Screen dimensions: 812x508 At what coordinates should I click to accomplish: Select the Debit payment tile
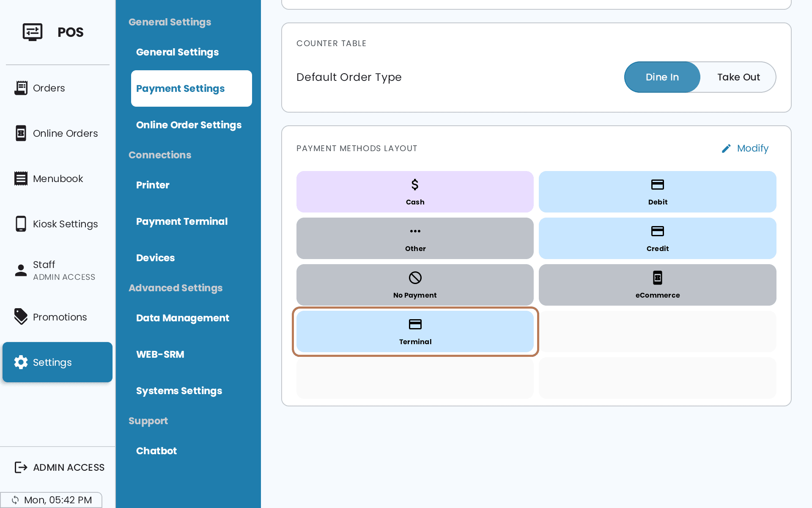658,192
